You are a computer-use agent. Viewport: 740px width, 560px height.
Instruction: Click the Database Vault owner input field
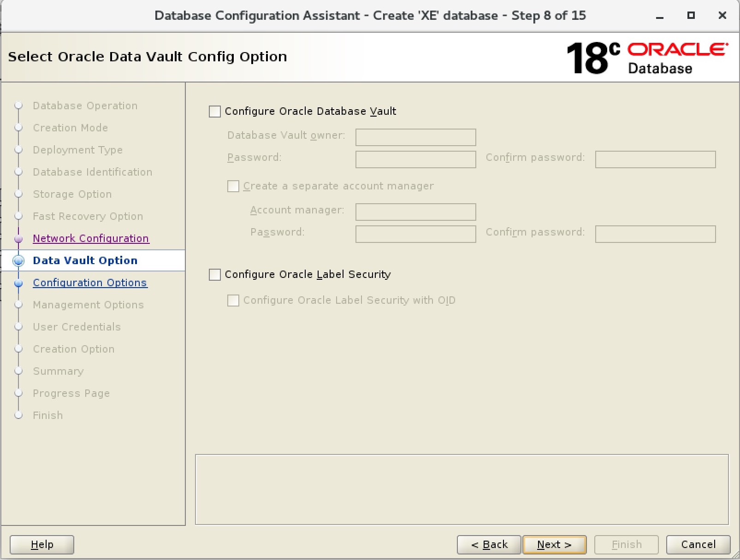click(415, 137)
